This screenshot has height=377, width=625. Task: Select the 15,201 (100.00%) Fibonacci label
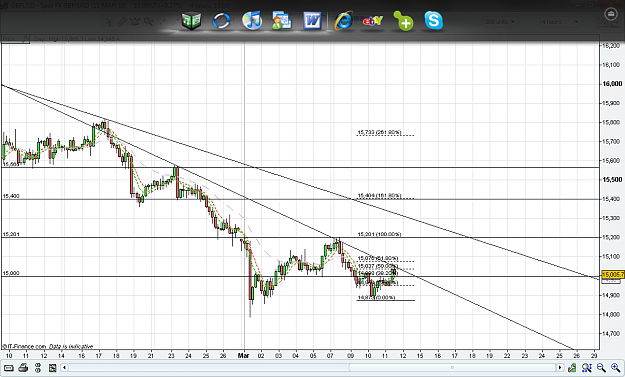[379, 234]
